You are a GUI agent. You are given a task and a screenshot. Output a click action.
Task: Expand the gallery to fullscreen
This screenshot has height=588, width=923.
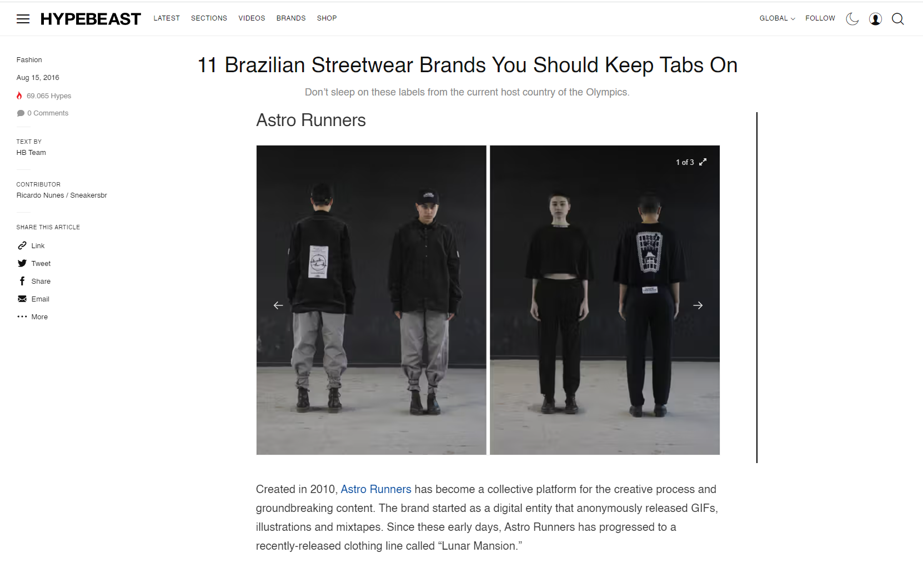click(703, 162)
